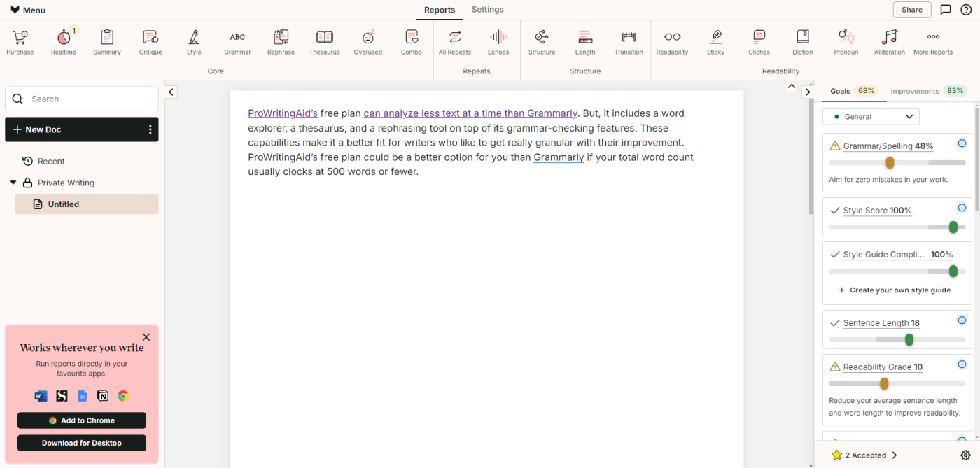Screen dimensions: 980x468
Task: Select the Improvements tab
Action: pyautogui.click(x=928, y=91)
